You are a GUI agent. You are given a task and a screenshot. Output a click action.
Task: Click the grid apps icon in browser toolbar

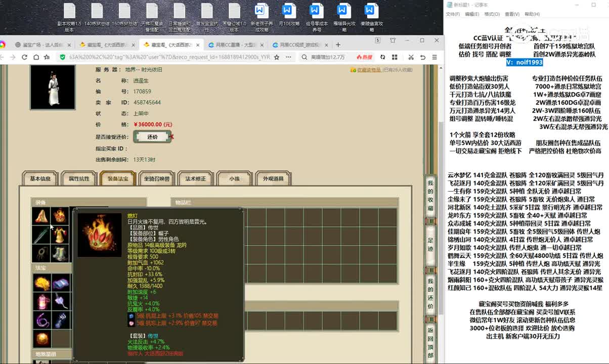click(x=395, y=57)
